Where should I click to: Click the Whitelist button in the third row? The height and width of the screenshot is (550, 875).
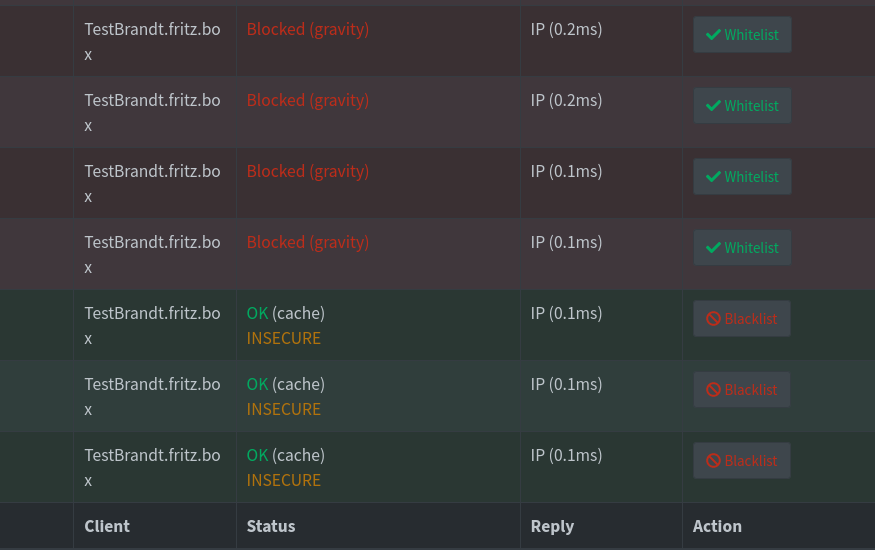(742, 176)
